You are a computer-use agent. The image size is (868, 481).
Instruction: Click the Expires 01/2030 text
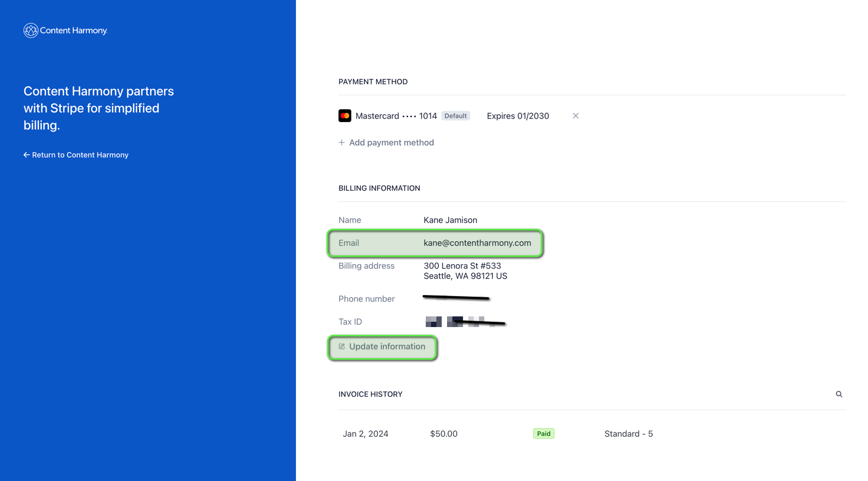pos(518,116)
